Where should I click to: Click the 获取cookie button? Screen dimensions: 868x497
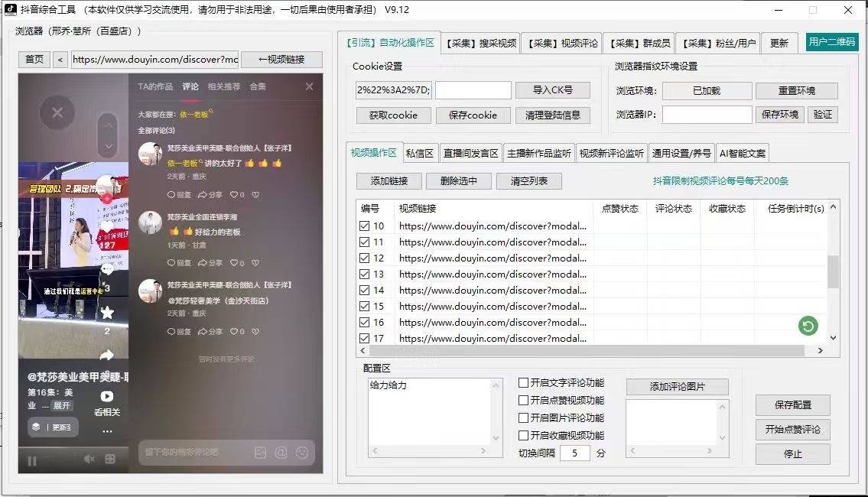tap(393, 115)
